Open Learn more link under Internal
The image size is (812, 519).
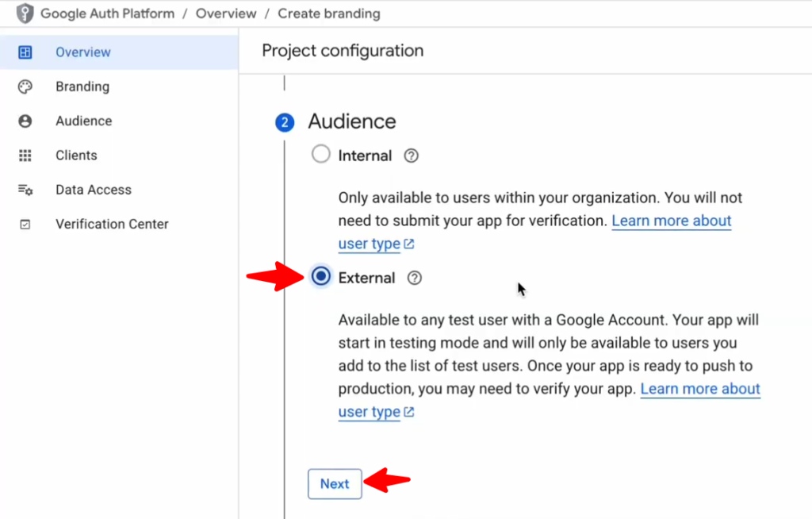(671, 221)
